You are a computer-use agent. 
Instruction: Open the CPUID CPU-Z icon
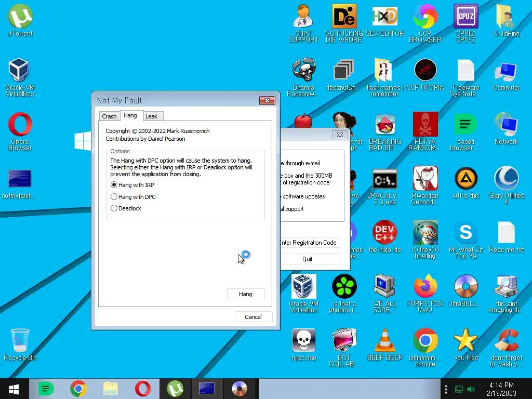(466, 23)
